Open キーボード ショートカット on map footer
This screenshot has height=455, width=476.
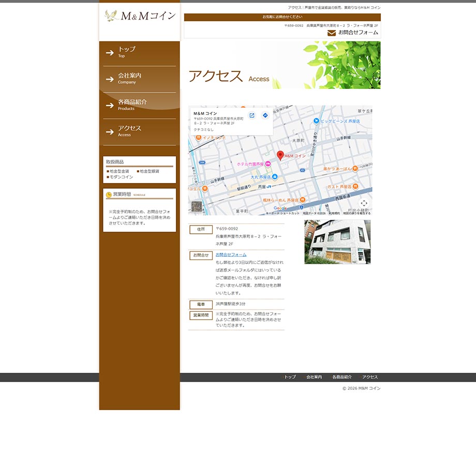(x=282, y=213)
